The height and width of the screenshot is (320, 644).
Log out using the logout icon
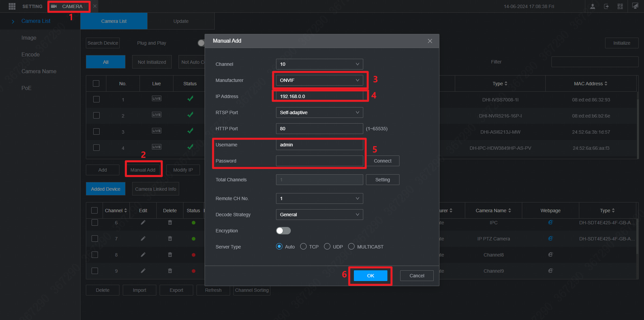click(x=606, y=6)
